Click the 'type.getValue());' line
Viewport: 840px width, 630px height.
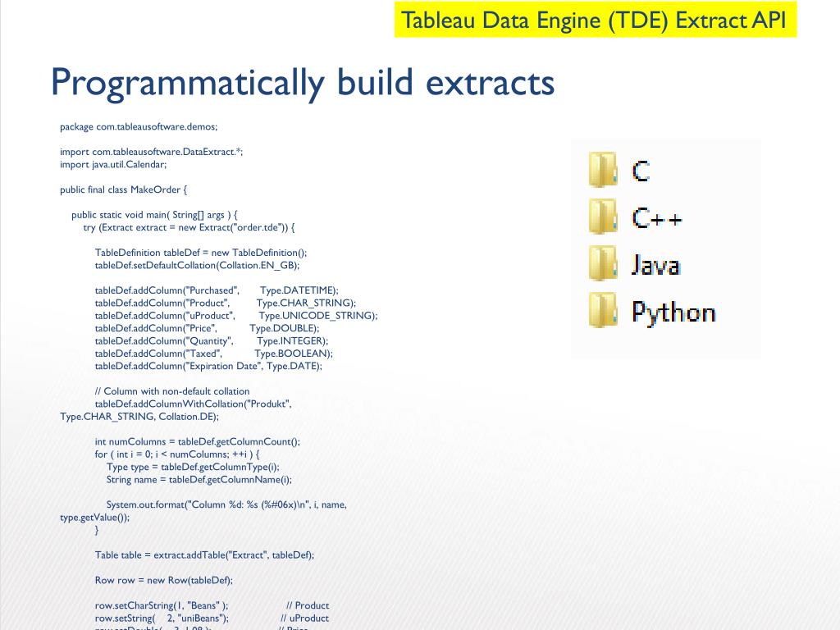(95, 518)
